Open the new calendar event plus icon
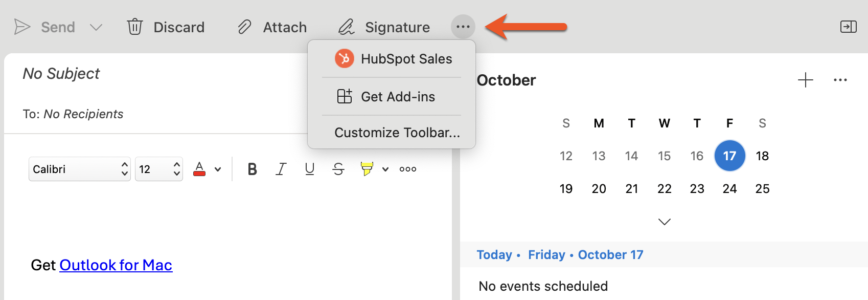Viewport: 868px width, 300px height. pos(805,80)
